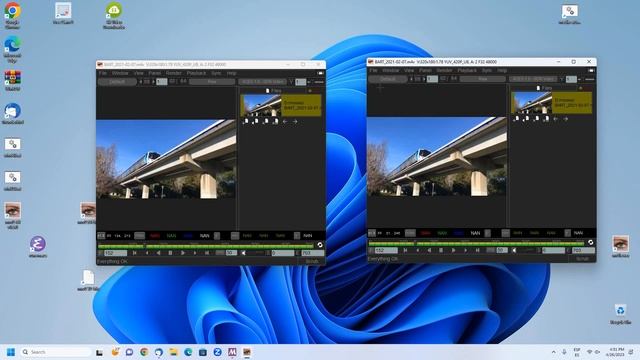Click Scrub button in left window
The height and width of the screenshot is (360, 640).
312,261
